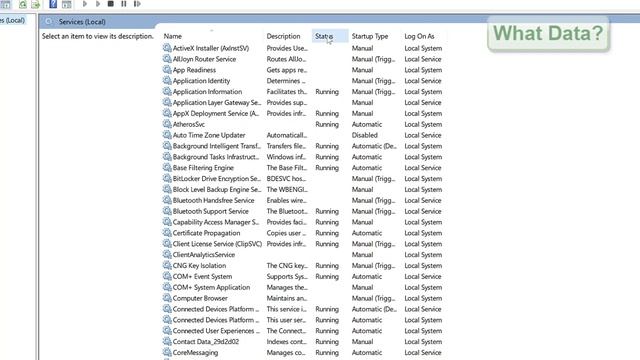This screenshot has width=640, height=360.
Task: Click the gear icon of Certificate Propagation
Action: click(167, 233)
